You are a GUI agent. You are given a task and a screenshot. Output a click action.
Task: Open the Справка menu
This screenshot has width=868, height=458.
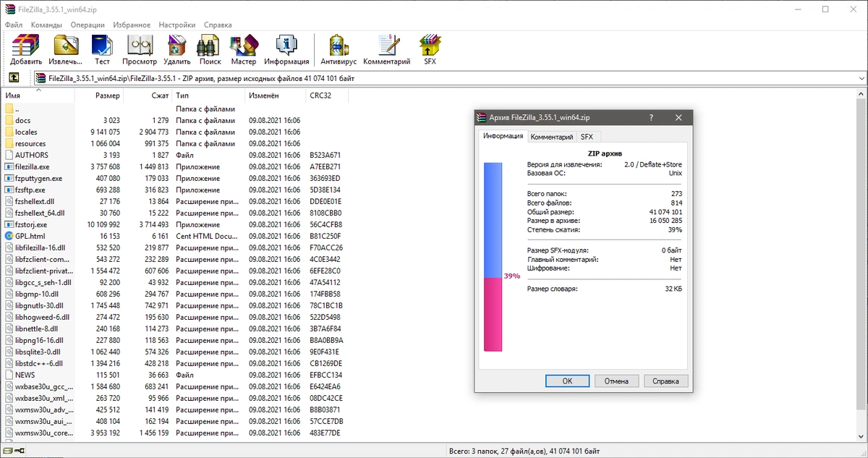click(x=218, y=25)
